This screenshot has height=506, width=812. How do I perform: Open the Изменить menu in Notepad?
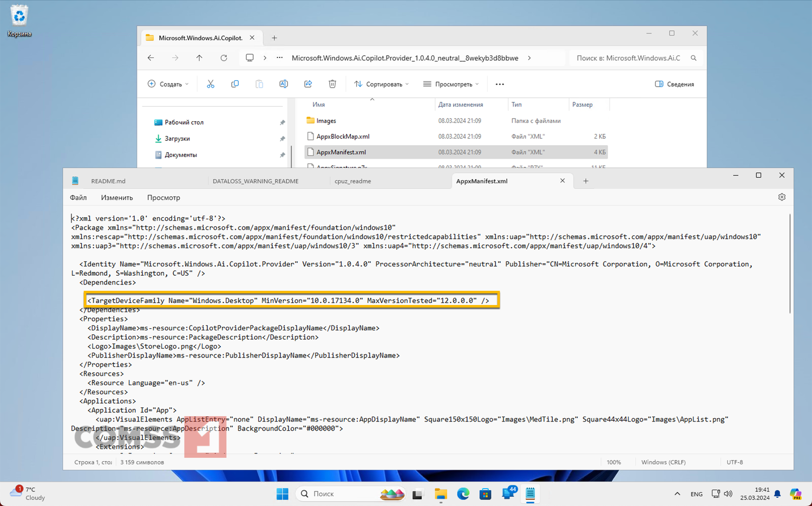pos(117,198)
